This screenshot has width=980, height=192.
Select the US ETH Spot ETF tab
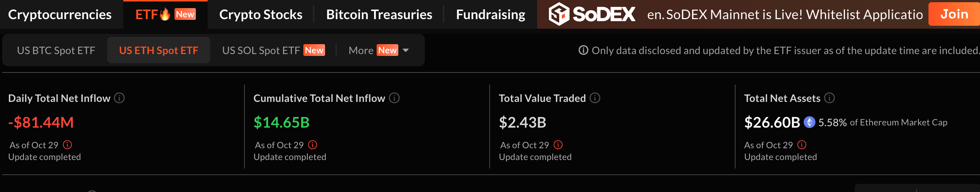159,50
